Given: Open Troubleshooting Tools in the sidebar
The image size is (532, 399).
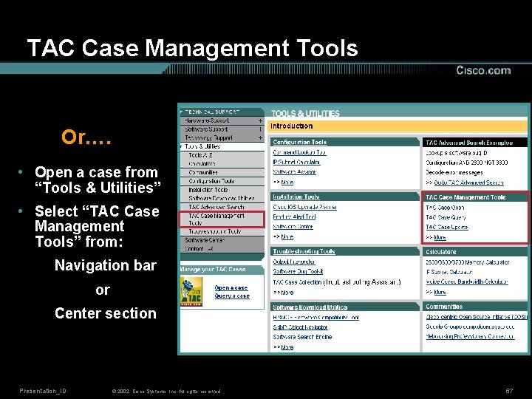Looking at the screenshot, I should pos(215,231).
